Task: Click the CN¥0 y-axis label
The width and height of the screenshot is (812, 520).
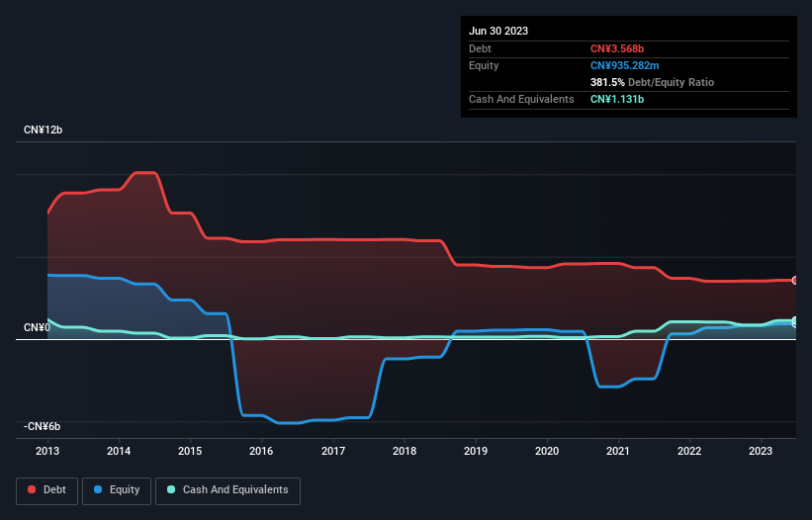Action: 38,327
